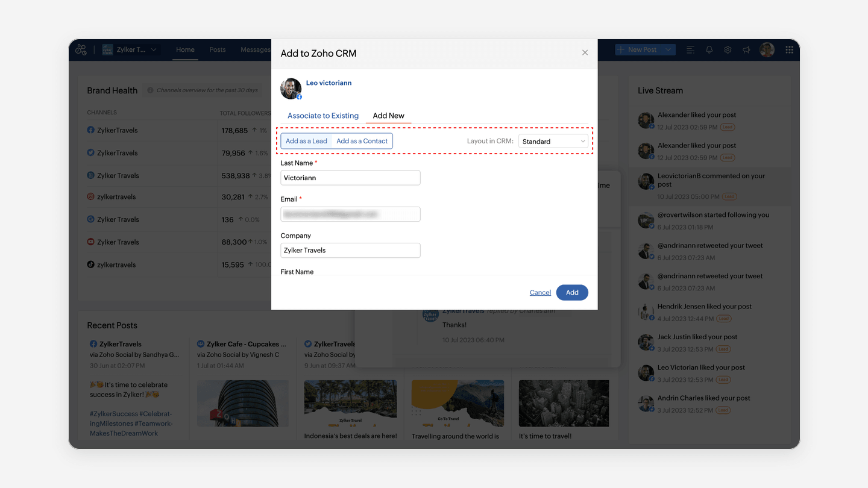Click the CHANNELS column header

(x=102, y=113)
